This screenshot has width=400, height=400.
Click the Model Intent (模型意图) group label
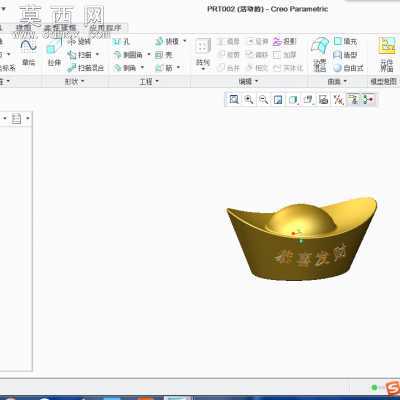384,81
